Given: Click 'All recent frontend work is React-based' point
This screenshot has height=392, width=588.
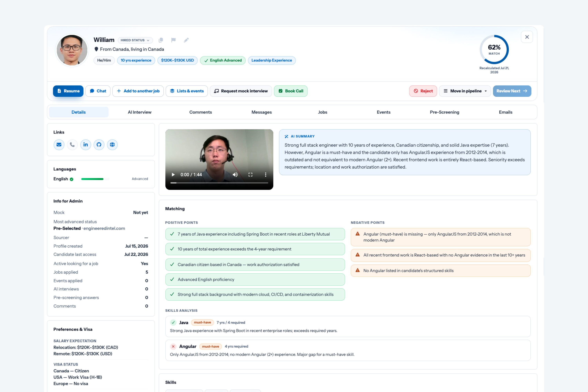Looking at the screenshot, I should point(440,255).
